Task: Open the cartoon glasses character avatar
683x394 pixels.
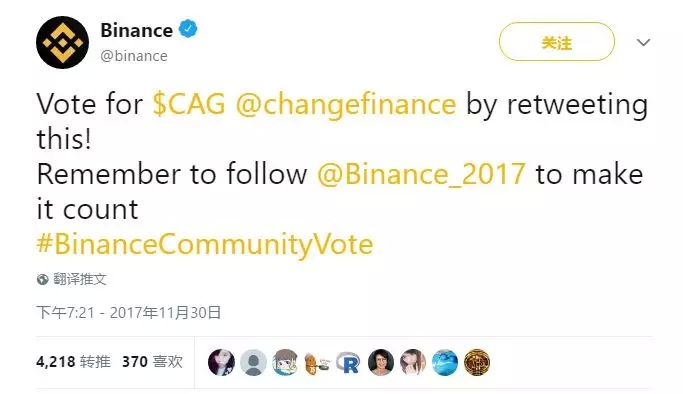Action: (285, 362)
